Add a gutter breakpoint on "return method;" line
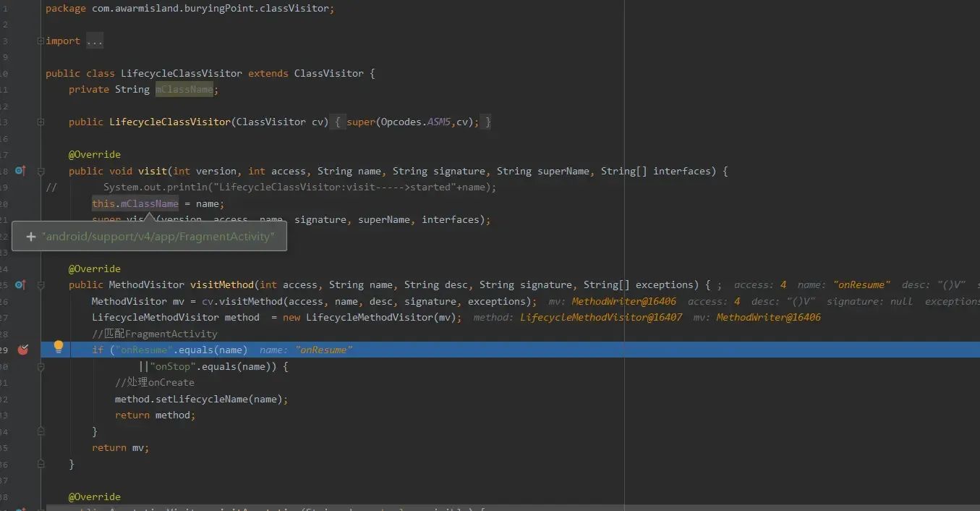Viewport: 980px width, 511px height. click(22, 415)
